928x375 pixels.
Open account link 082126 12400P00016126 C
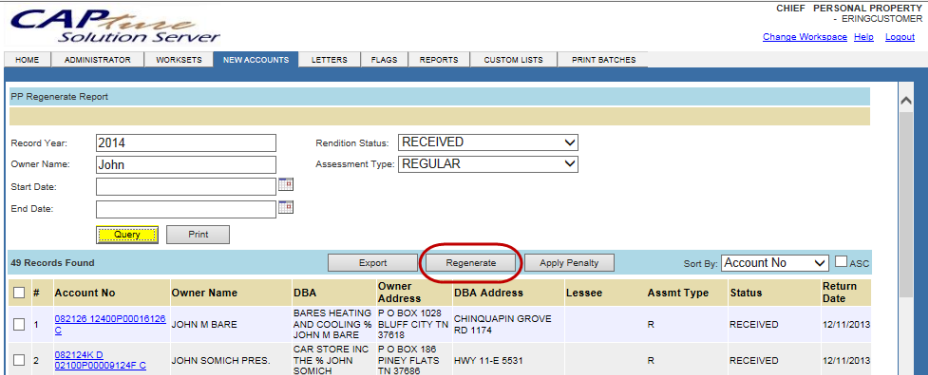(x=110, y=324)
